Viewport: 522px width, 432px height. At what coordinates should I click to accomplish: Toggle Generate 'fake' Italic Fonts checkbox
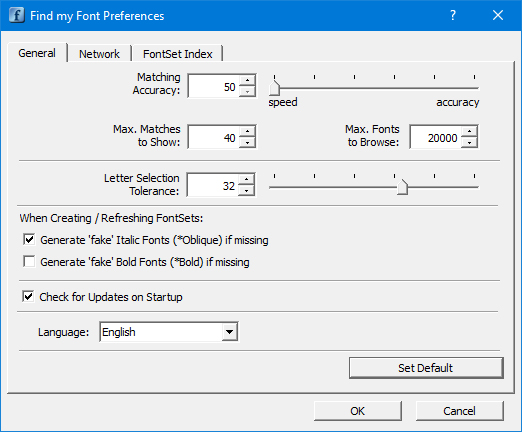click(x=29, y=239)
